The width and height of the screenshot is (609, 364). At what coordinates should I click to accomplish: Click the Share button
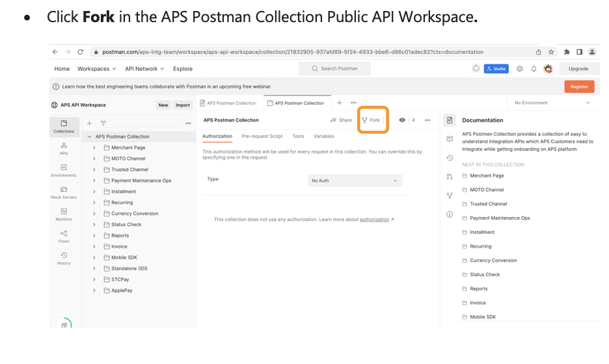341,120
